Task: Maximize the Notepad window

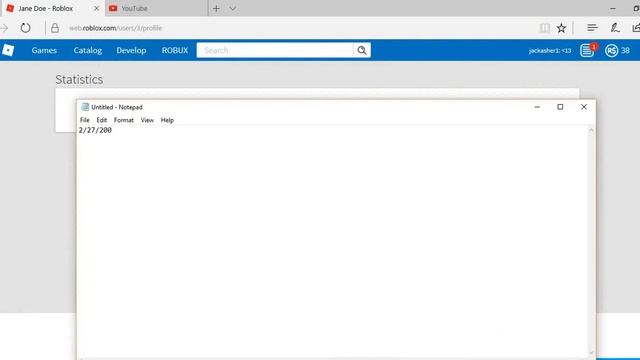Action: pos(560,107)
